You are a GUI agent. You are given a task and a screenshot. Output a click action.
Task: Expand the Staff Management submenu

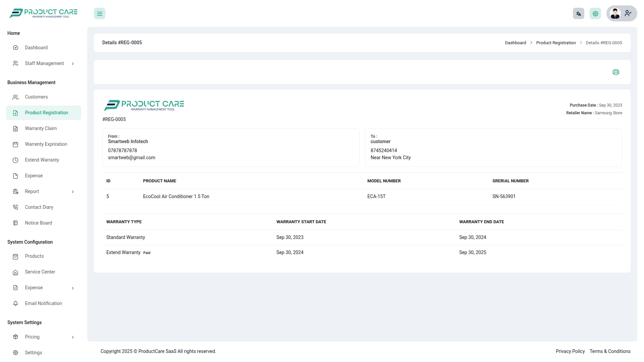point(72,64)
